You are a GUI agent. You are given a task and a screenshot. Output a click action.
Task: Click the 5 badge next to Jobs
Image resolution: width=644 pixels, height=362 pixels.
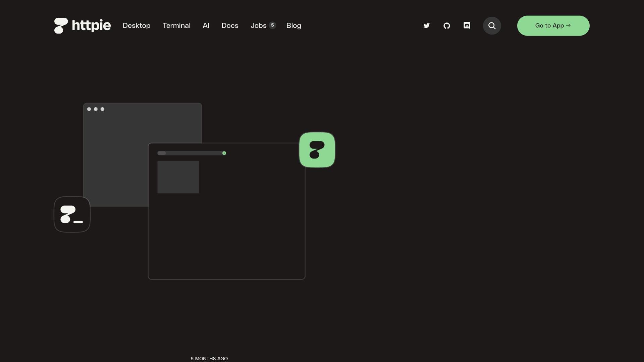pyautogui.click(x=272, y=25)
